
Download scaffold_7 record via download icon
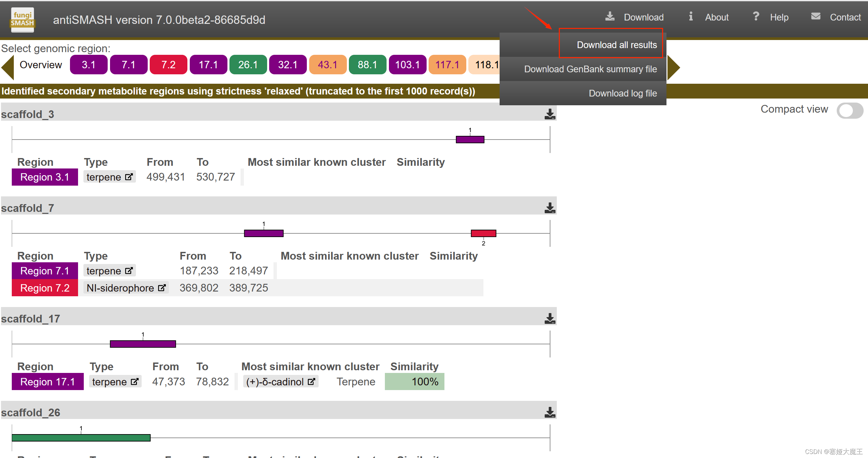[x=550, y=208]
